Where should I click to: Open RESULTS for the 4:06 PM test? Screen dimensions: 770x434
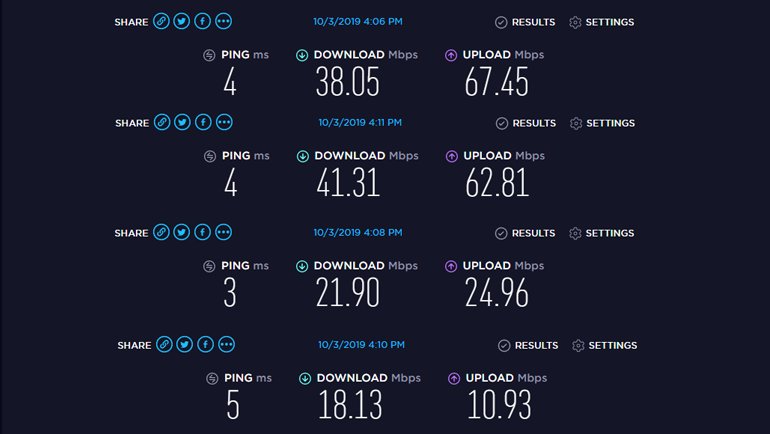(x=533, y=22)
